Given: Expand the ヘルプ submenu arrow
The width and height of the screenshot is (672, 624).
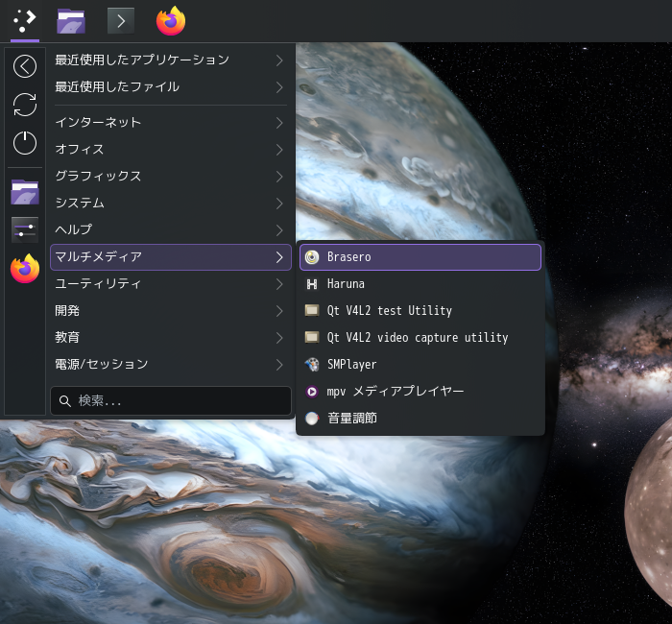Looking at the screenshot, I should (279, 230).
